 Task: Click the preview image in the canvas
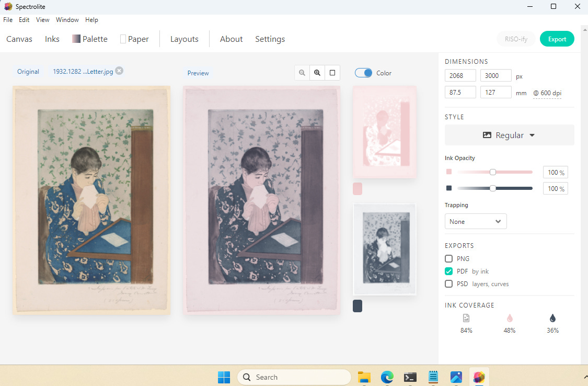coord(262,200)
